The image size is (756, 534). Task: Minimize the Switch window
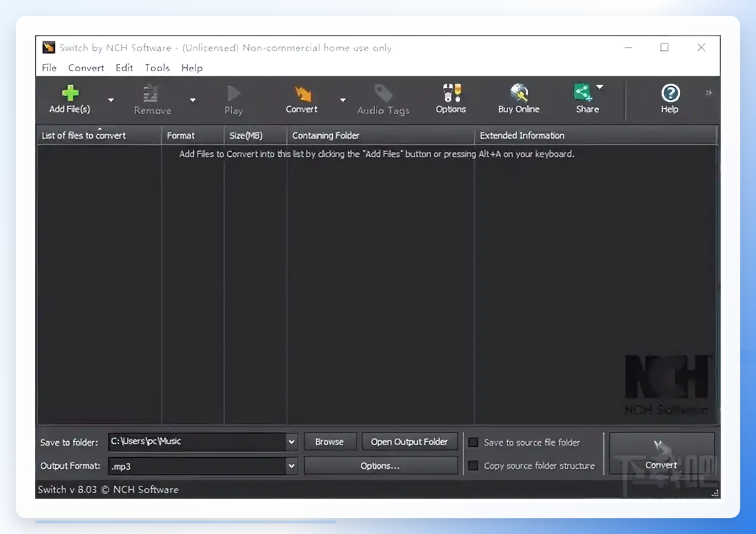[x=628, y=47]
